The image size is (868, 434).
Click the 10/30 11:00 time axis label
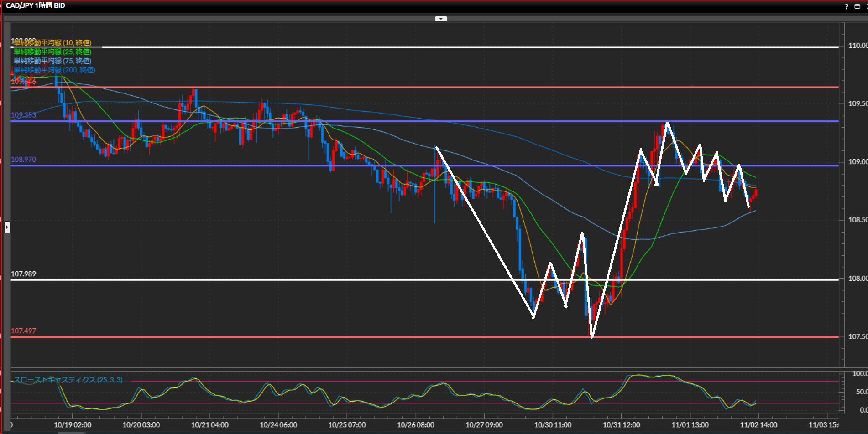click(x=553, y=425)
